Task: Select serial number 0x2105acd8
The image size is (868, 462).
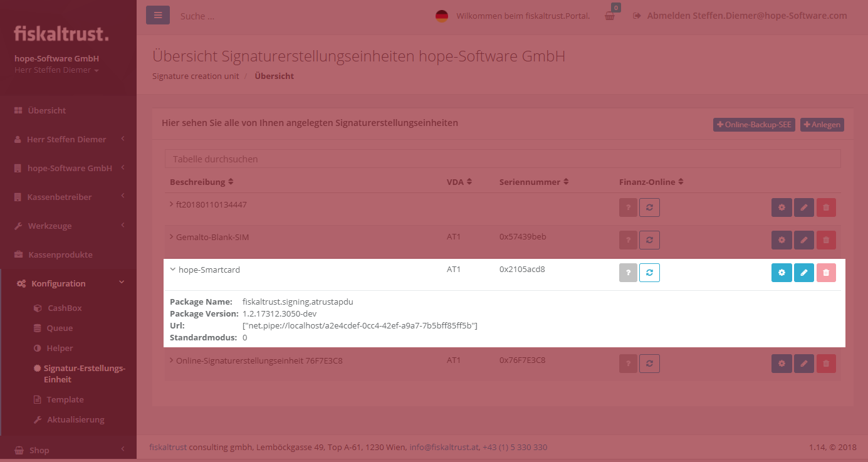Action: coord(522,270)
